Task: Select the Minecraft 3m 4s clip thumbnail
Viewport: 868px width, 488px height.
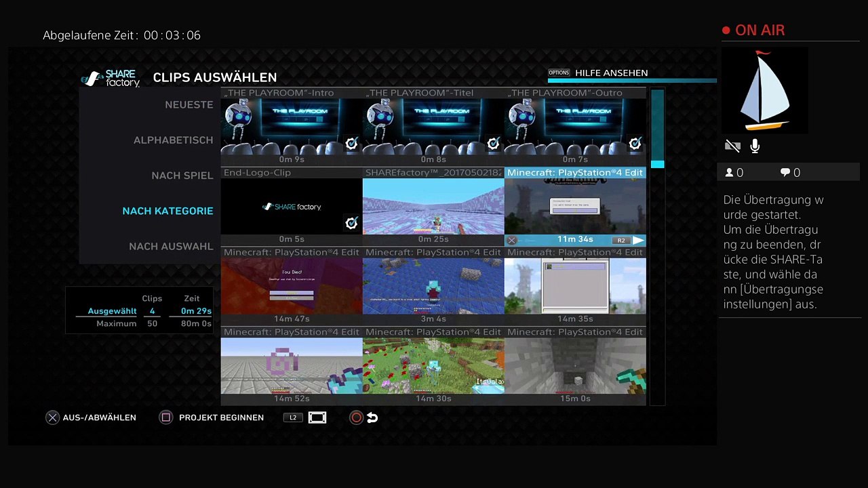Action: 433,286
